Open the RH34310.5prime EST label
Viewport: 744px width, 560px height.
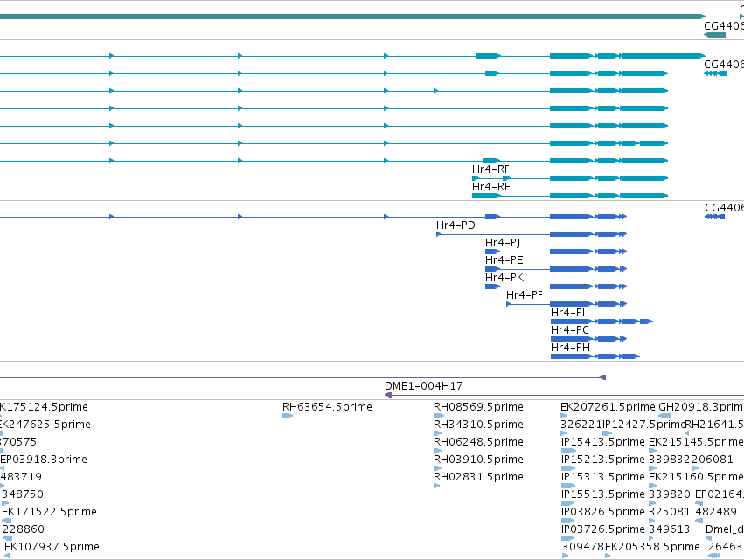[478, 425]
